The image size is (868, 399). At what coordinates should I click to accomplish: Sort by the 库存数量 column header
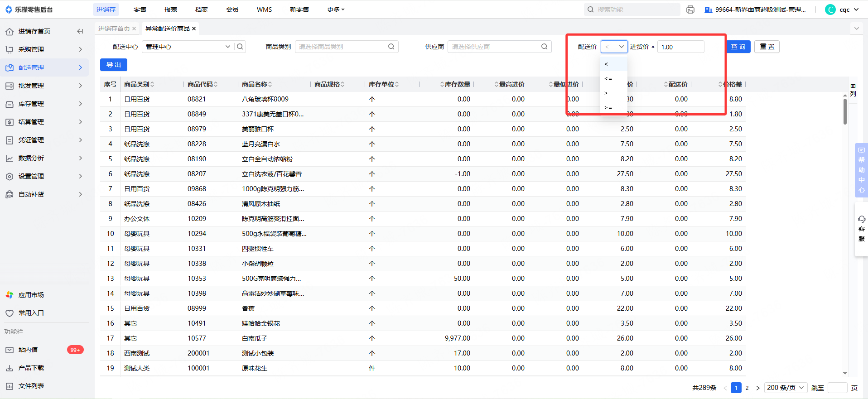tap(455, 84)
